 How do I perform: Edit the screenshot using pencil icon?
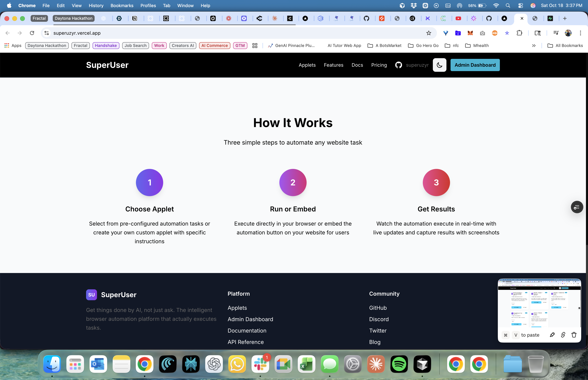click(552, 335)
